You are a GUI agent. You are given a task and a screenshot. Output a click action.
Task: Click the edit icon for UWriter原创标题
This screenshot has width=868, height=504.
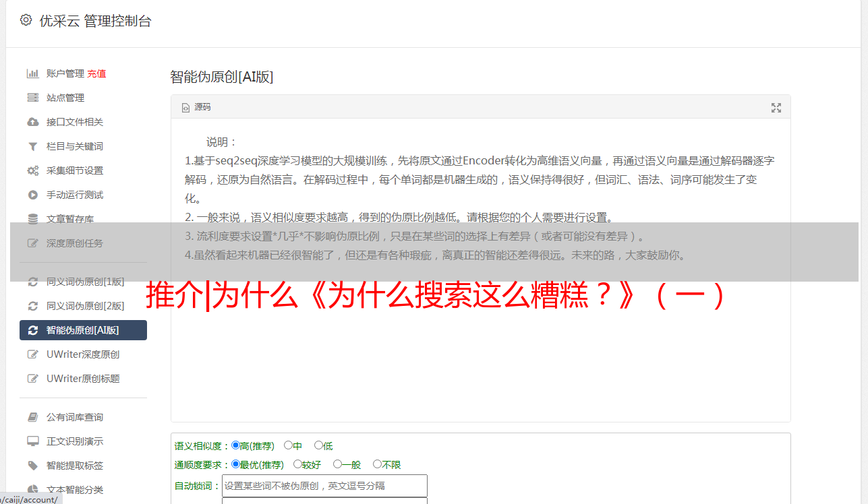pyautogui.click(x=32, y=379)
